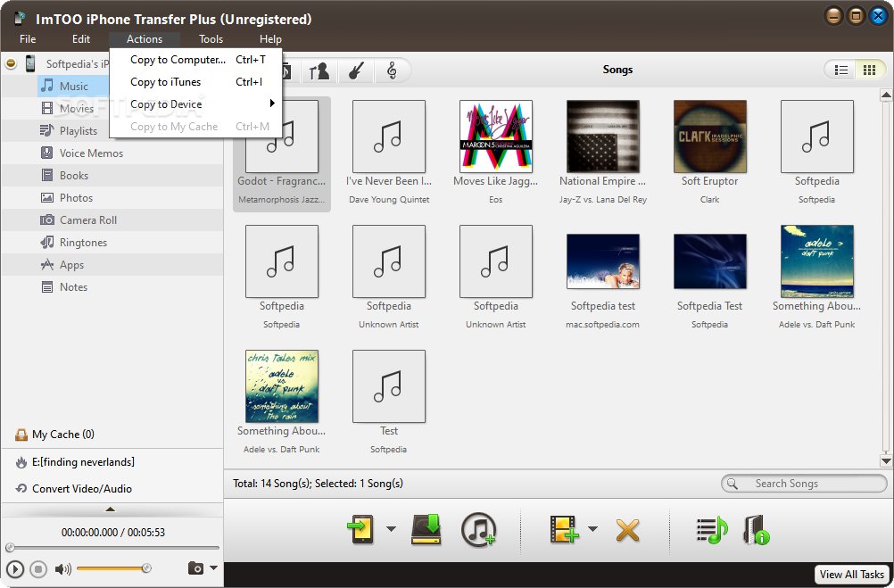Switch to list view

pos(841,70)
